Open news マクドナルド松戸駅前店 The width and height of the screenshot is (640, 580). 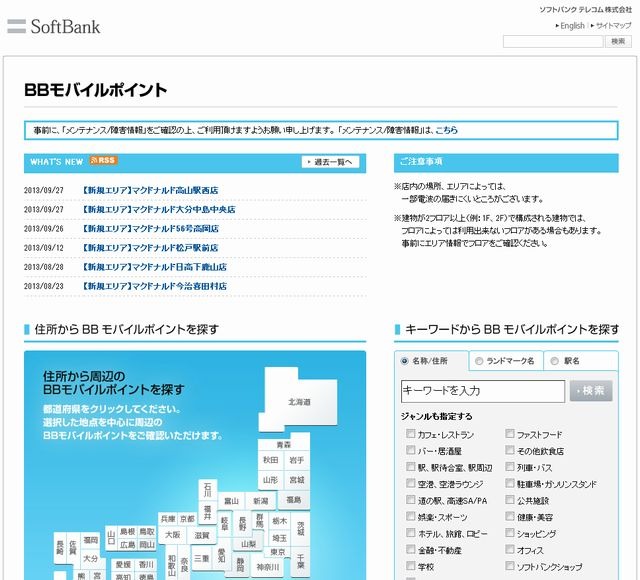149,248
